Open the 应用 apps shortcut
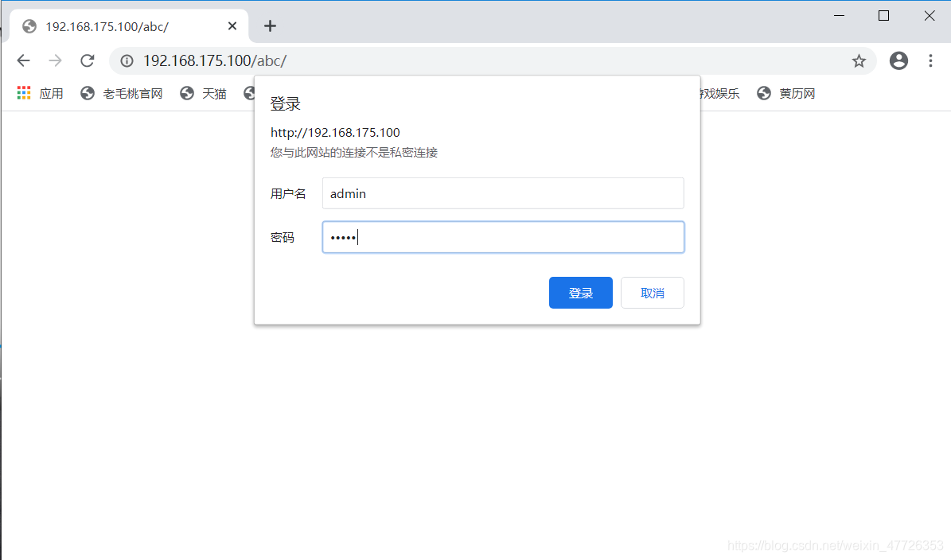Screen dimensions: 951x560 tap(40, 93)
